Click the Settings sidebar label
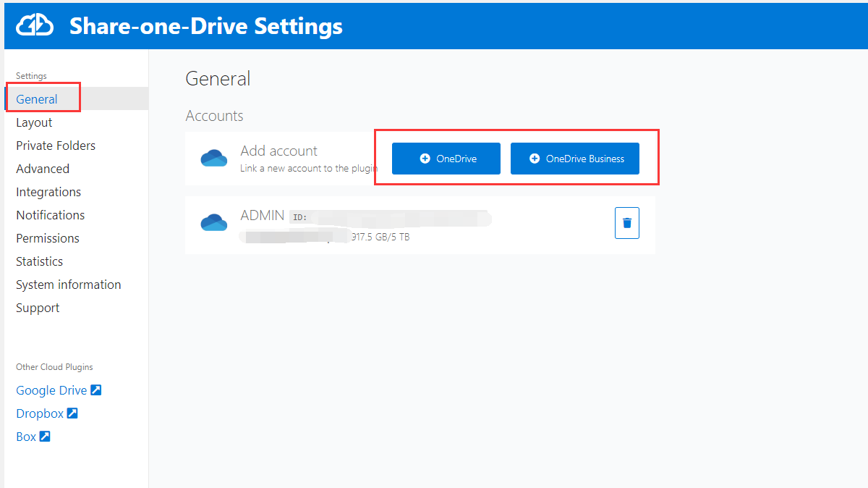Viewport: 868px width, 488px height. [31, 76]
